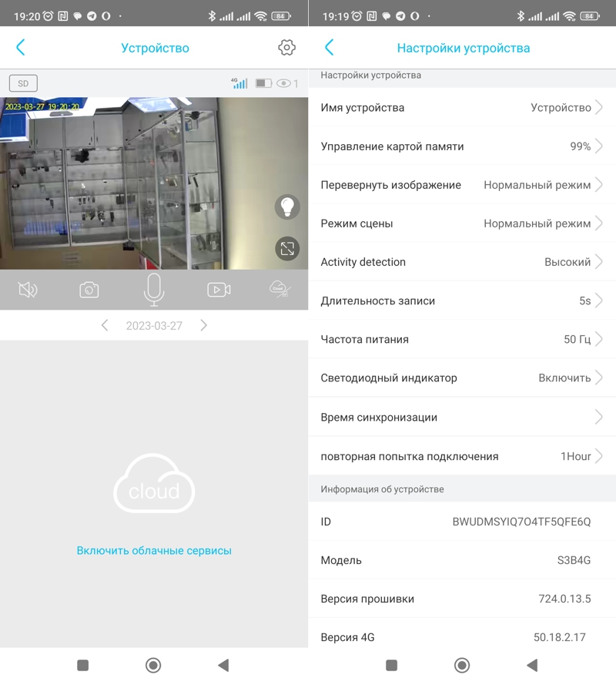Open device settings gear icon
This screenshot has height=685, width=616.
[287, 47]
